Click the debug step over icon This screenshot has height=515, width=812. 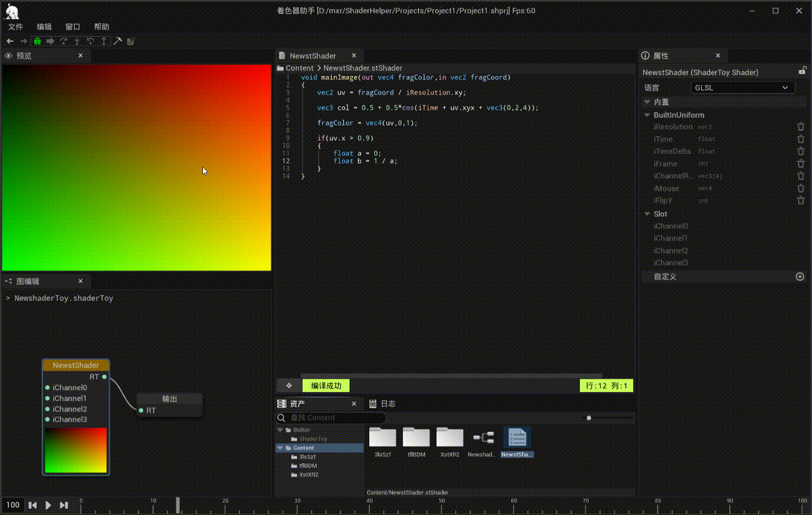[x=63, y=41]
